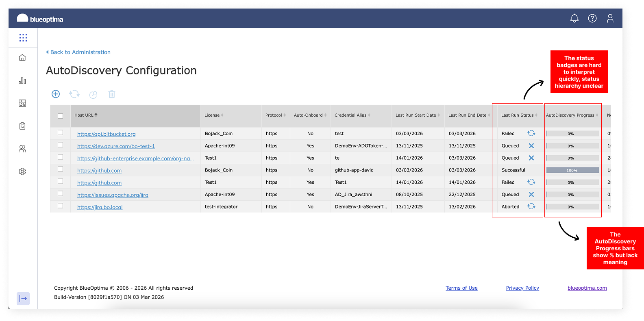Open the dashboard panel sidebar icon
This screenshot has width=644, height=321.
22,103
